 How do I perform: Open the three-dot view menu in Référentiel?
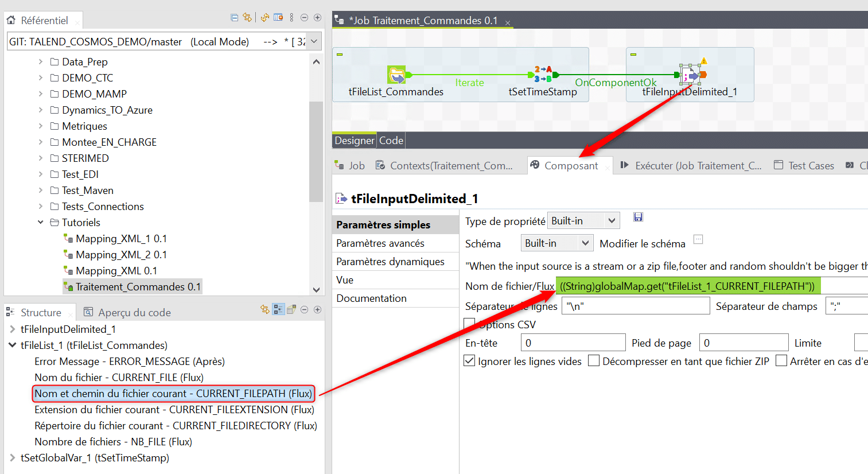point(291,18)
